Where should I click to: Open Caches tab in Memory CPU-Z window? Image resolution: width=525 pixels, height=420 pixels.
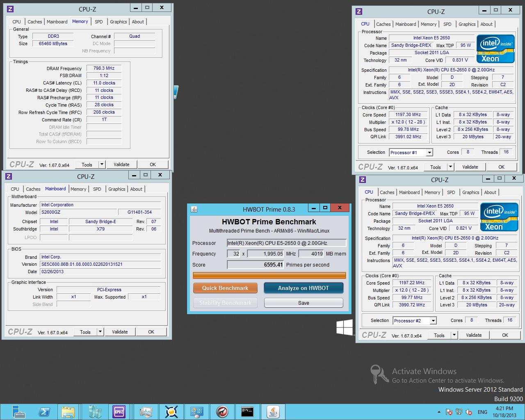pos(35,22)
